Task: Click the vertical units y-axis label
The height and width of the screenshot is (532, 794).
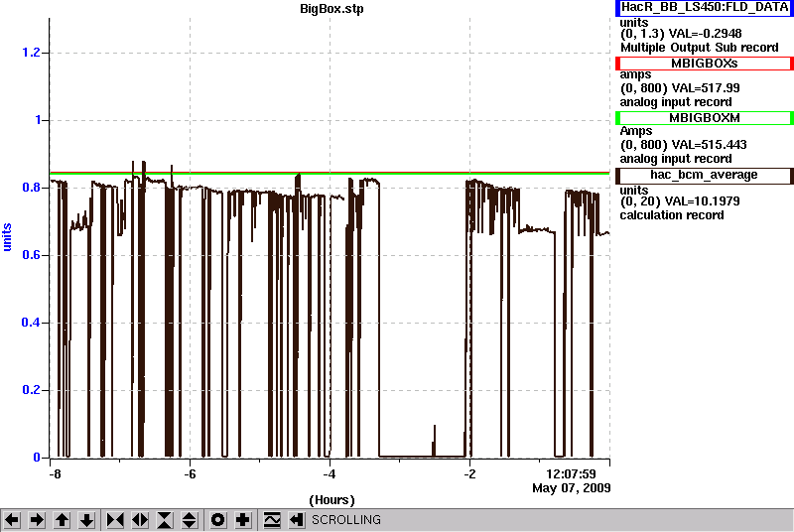Action: 7,237
